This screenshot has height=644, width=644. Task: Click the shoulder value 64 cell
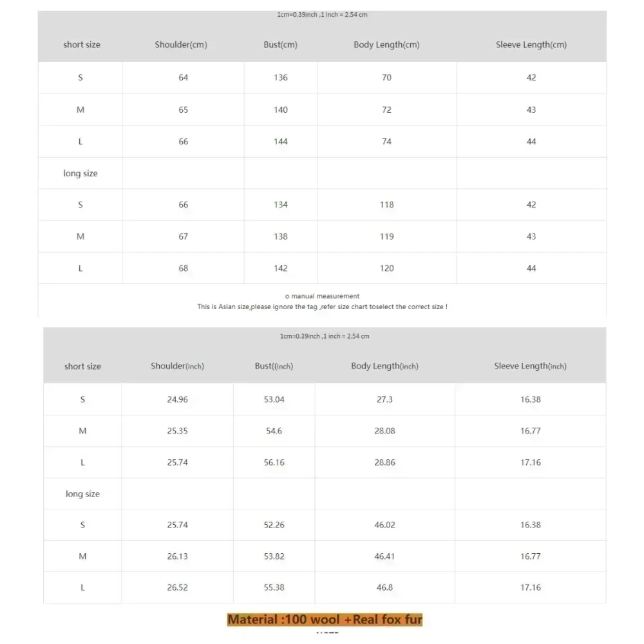click(184, 78)
